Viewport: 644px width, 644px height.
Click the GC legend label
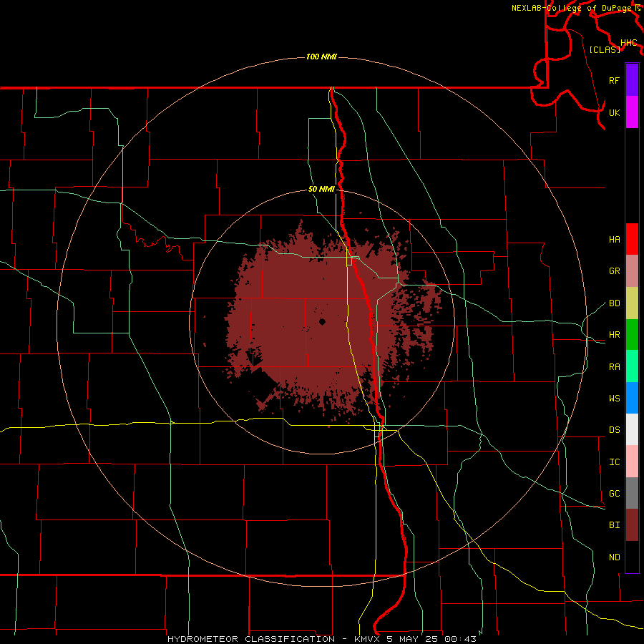tap(614, 494)
